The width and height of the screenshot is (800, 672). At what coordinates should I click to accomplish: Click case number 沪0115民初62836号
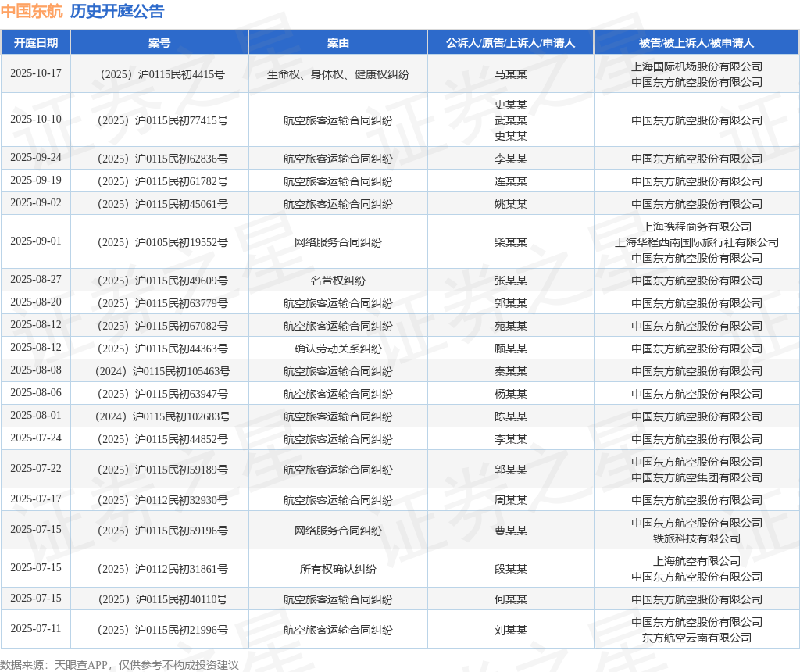point(162,159)
